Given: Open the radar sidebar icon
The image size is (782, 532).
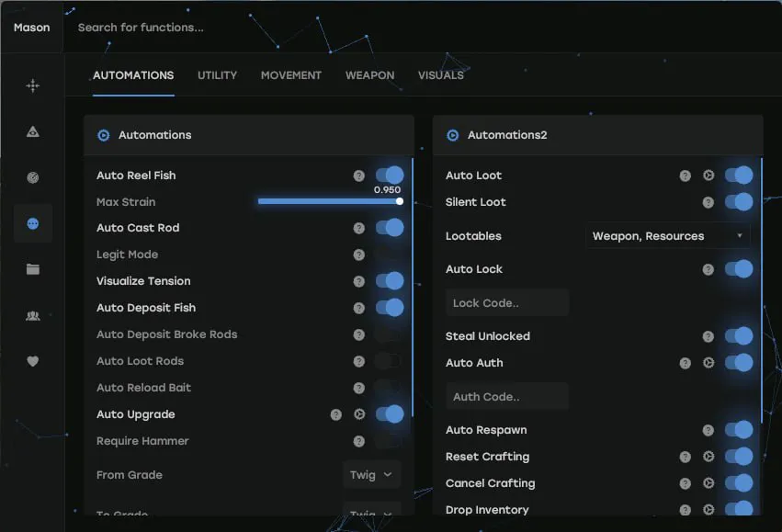Looking at the screenshot, I should 33,177.
